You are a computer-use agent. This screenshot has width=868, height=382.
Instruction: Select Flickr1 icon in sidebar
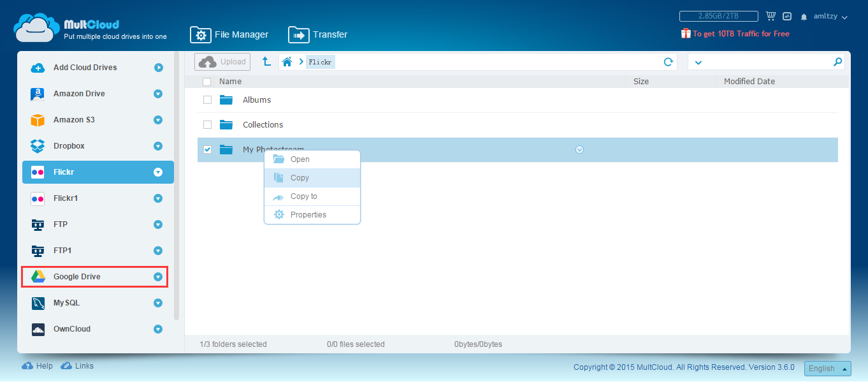(38, 198)
